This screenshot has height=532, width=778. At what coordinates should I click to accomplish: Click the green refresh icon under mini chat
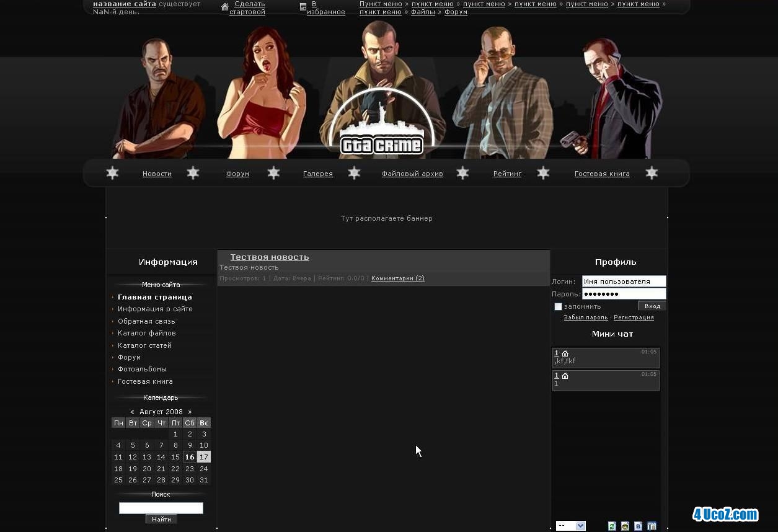612,526
